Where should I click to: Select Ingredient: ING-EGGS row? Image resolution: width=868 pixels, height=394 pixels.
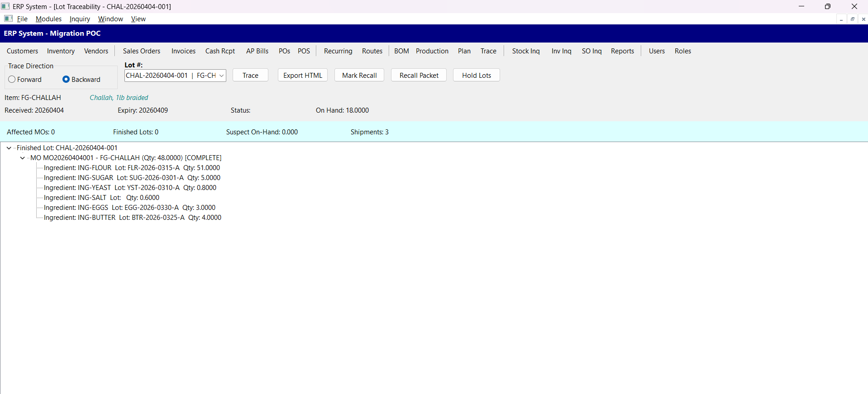129,208
